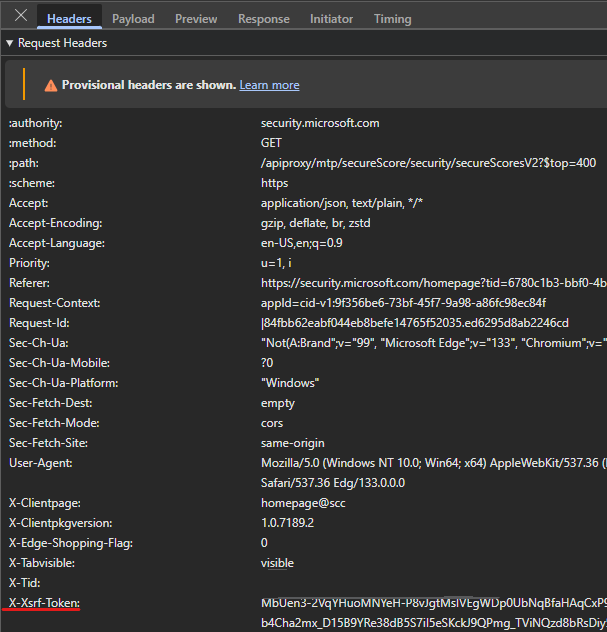Select the Request-Id value starting |84fbb62
The image size is (607, 632).
[x=415, y=323]
